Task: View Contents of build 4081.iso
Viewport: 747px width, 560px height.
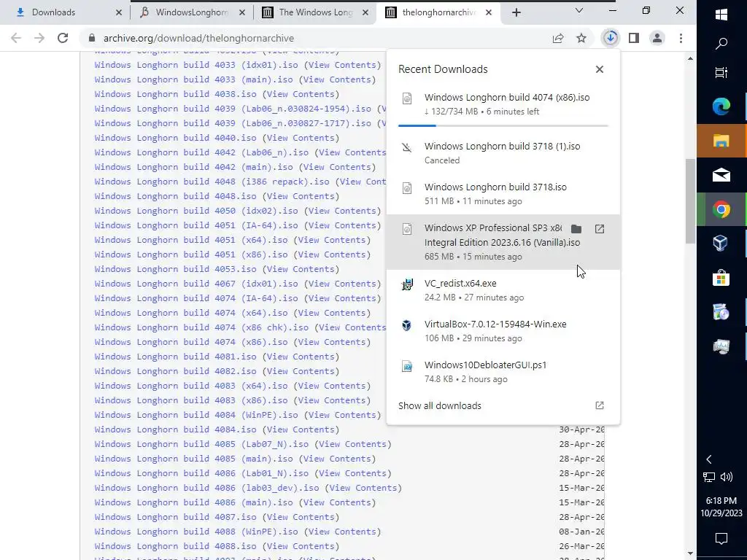Action: click(x=301, y=357)
